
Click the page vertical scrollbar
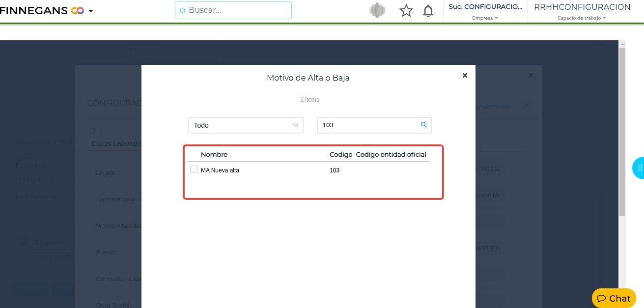(622, 133)
